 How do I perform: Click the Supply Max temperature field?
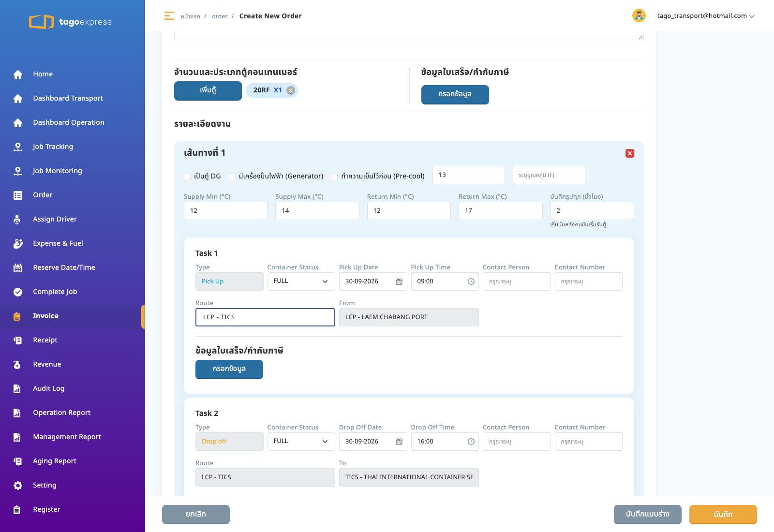coord(317,211)
